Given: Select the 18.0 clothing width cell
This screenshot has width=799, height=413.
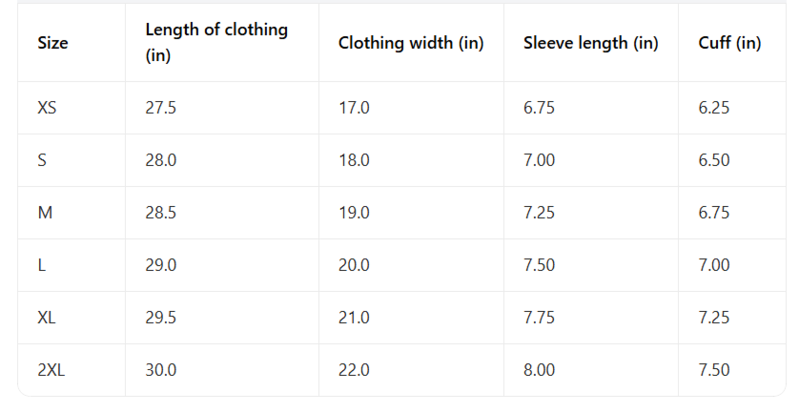Looking at the screenshot, I should point(354,160).
